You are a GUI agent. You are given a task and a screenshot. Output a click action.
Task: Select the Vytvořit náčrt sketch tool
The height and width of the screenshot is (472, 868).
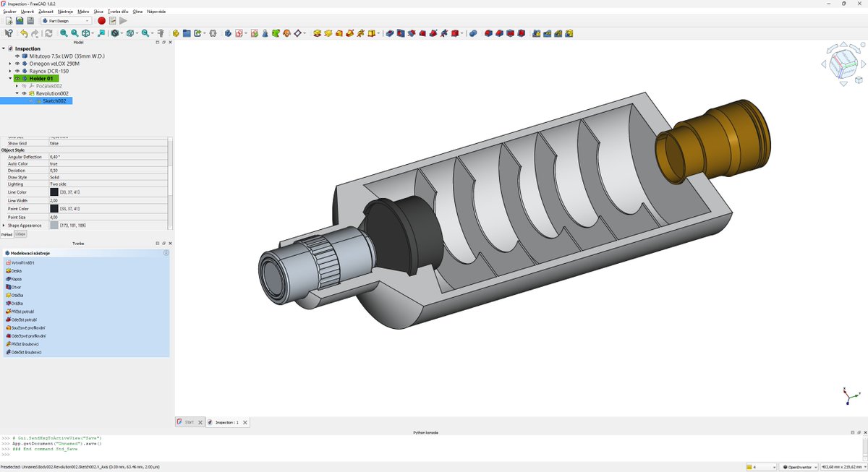point(23,263)
